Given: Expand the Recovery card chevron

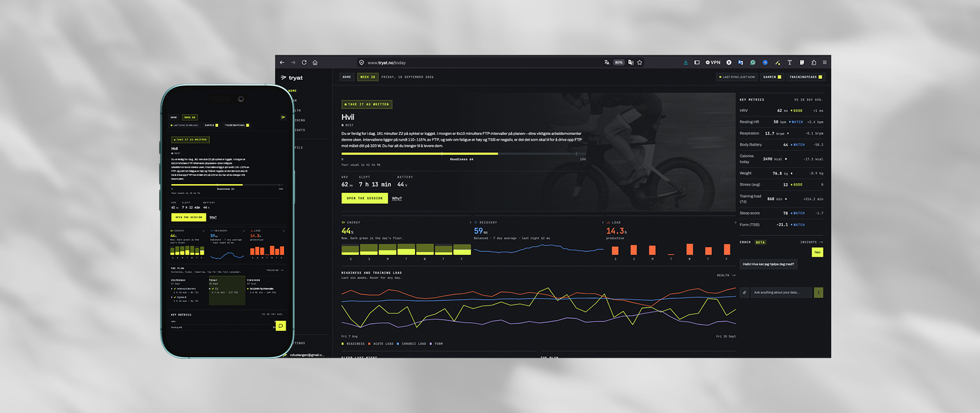Looking at the screenshot, I should (603, 222).
